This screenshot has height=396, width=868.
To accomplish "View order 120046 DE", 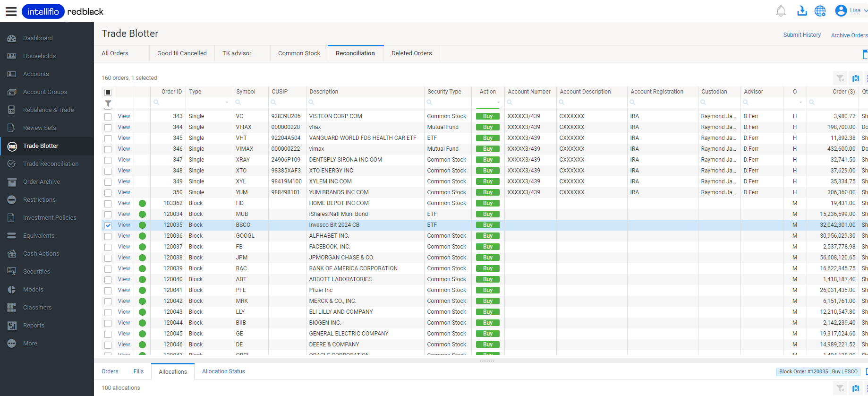I will 124,344.
